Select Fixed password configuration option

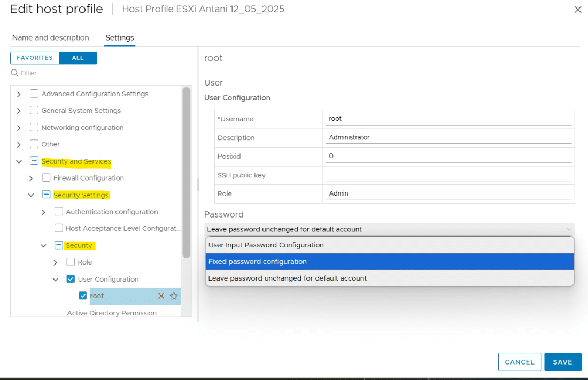pyautogui.click(x=390, y=261)
